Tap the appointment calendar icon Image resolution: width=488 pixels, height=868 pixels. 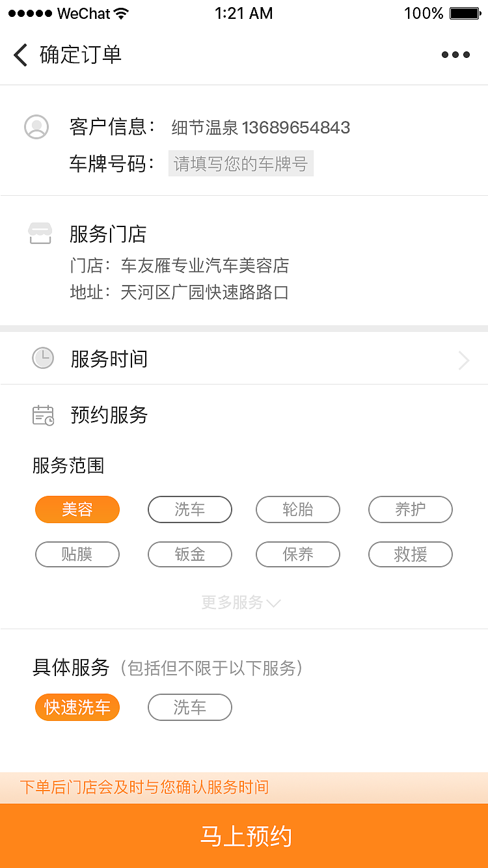click(44, 415)
